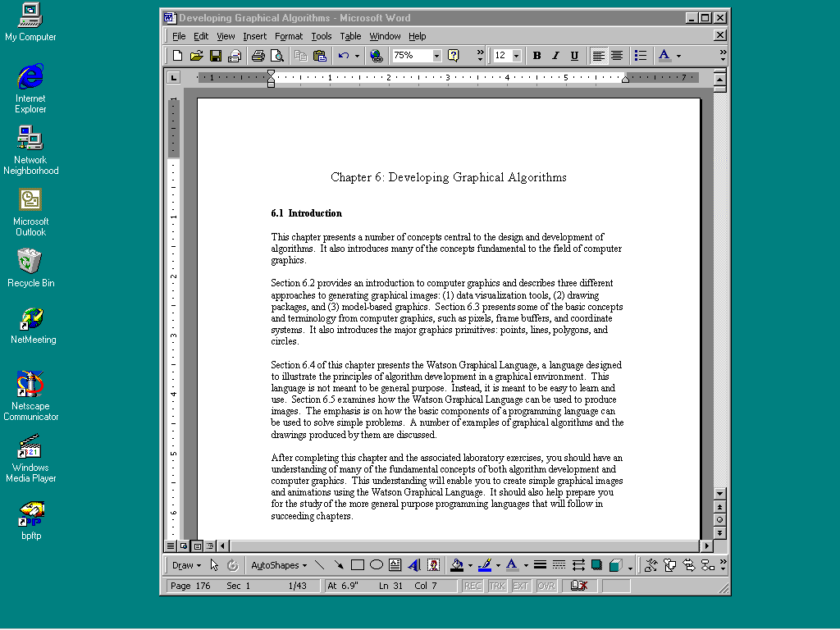This screenshot has height=630, width=840.
Task: Toggle TRK track changes indicator
Action: click(497, 586)
